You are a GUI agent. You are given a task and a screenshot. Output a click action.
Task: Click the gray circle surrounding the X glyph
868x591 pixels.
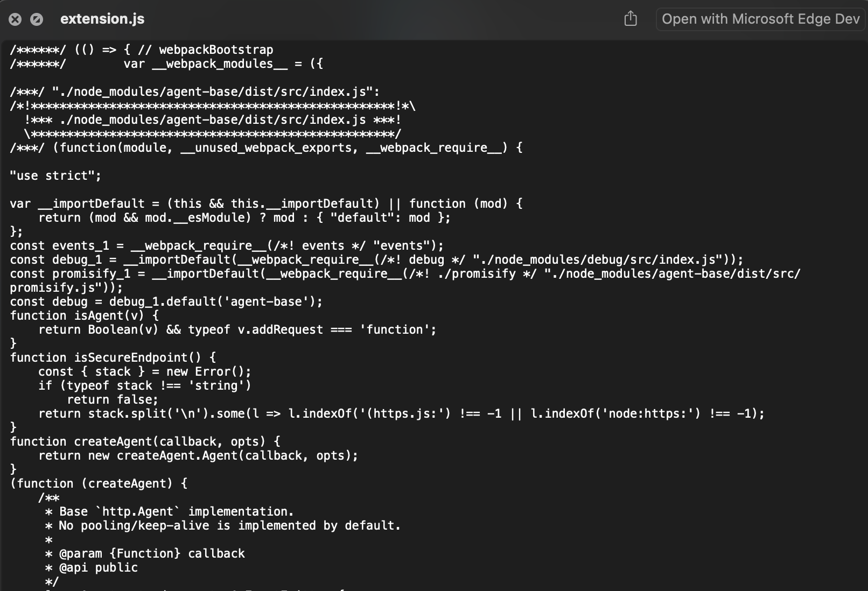(x=16, y=19)
